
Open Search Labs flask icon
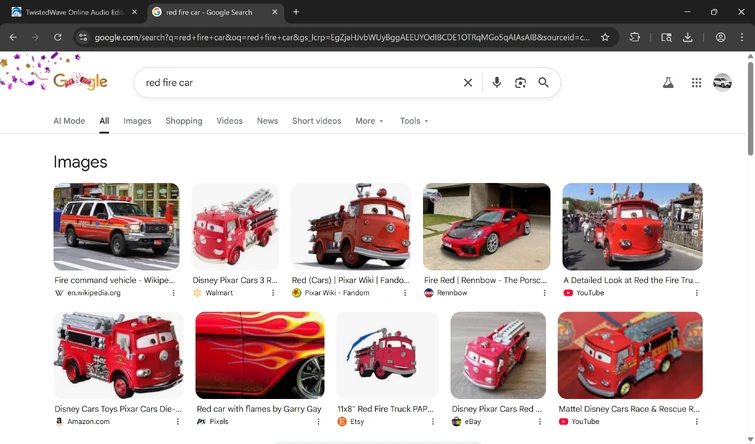(668, 82)
